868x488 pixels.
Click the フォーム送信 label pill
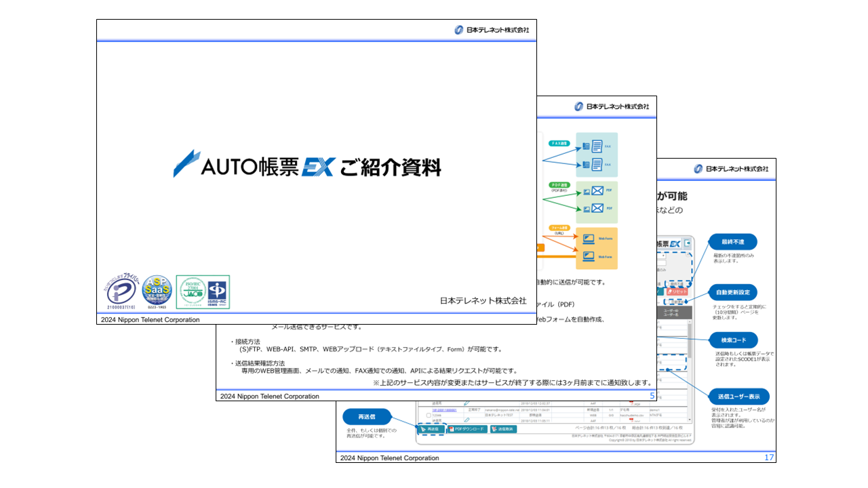(559, 228)
